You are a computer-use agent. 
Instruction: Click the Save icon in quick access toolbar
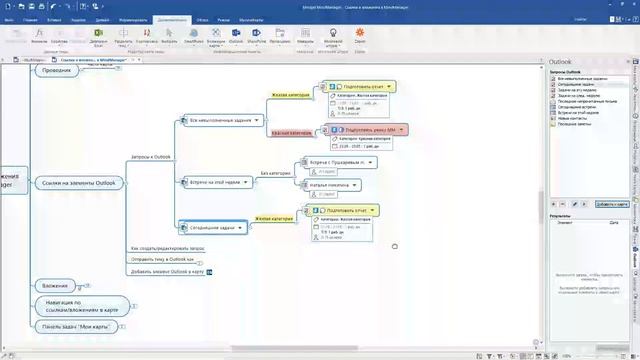[31, 6]
